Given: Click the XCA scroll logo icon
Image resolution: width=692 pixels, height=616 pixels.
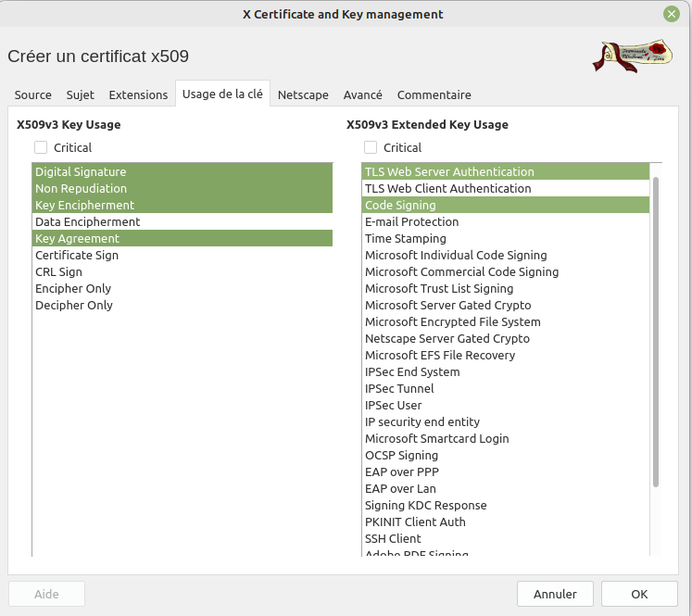Looking at the screenshot, I should tap(632, 56).
